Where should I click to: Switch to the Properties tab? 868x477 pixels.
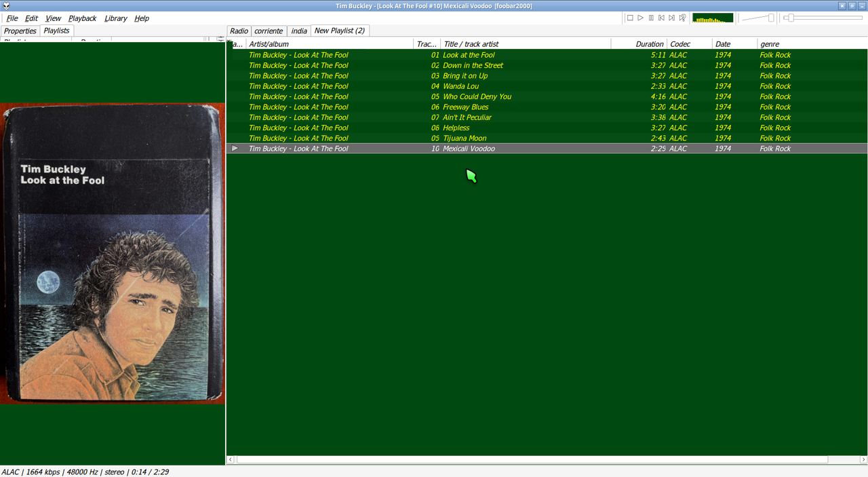tap(20, 31)
